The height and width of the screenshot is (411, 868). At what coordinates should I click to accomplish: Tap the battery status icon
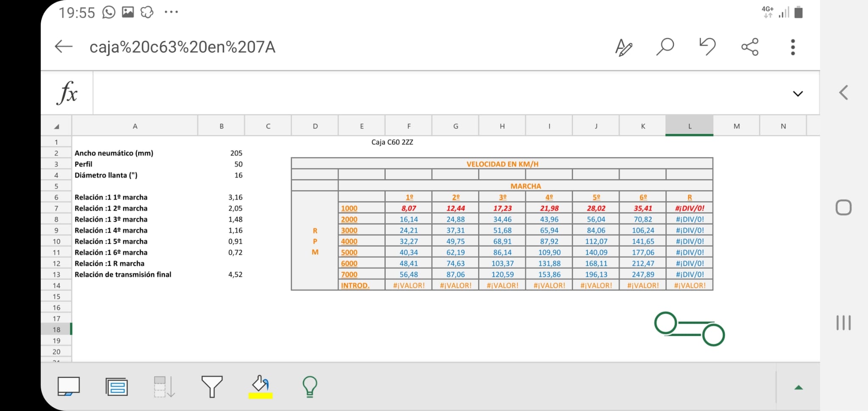point(798,12)
